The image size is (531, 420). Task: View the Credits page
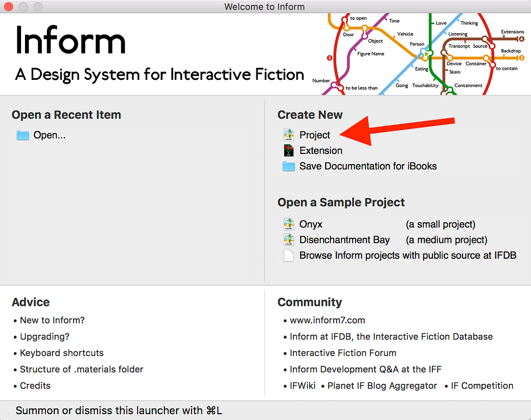(35, 385)
